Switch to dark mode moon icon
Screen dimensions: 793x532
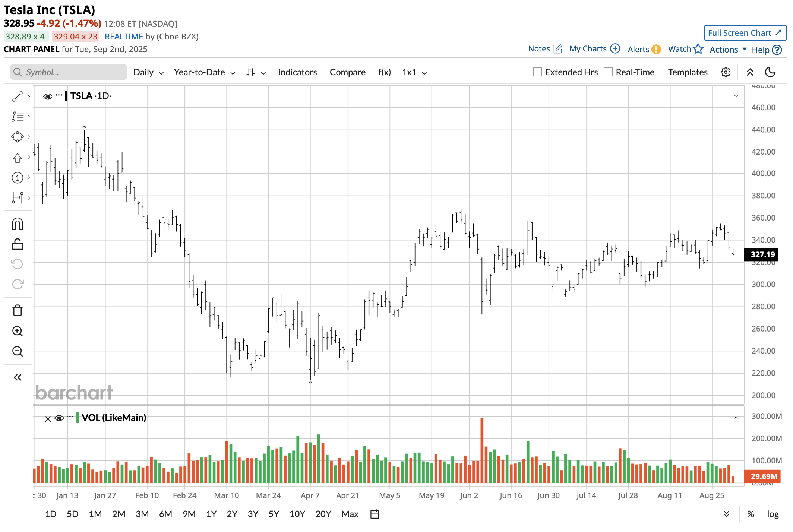(770, 72)
